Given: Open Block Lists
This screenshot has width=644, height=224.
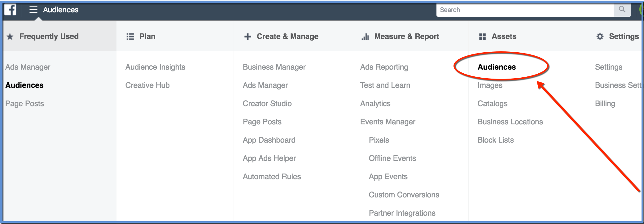Looking at the screenshot, I should coord(496,140).
